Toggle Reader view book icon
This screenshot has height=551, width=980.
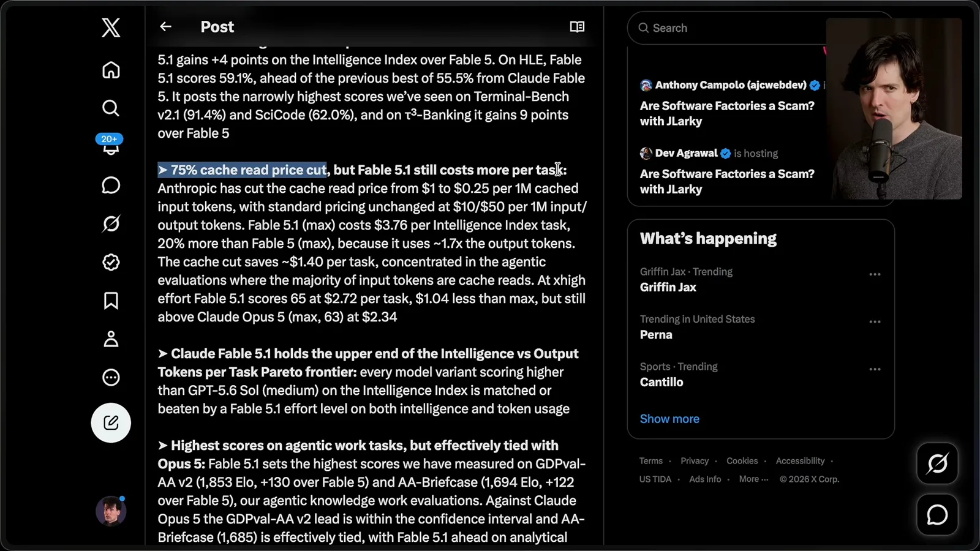[x=577, y=26]
